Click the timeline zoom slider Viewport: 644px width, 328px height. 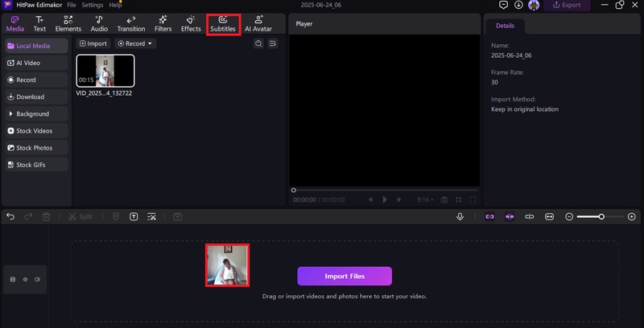point(601,217)
